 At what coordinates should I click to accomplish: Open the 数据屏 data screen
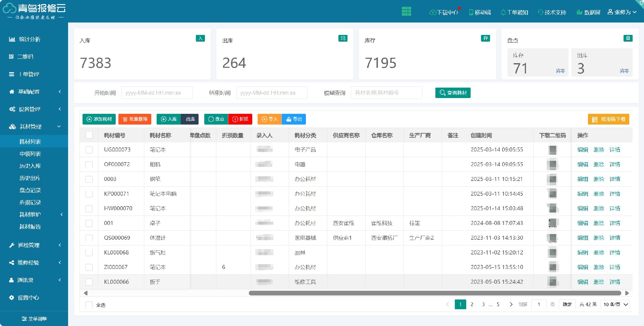(588, 12)
